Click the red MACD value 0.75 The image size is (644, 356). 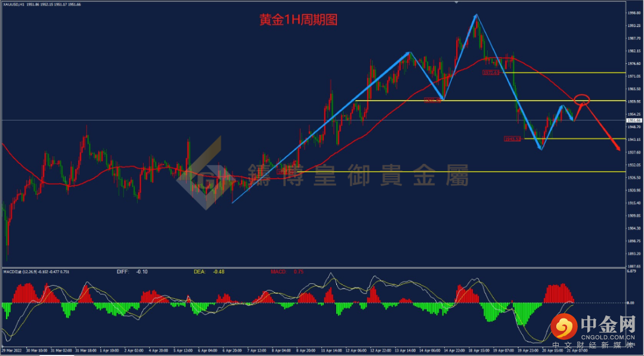pos(299,272)
